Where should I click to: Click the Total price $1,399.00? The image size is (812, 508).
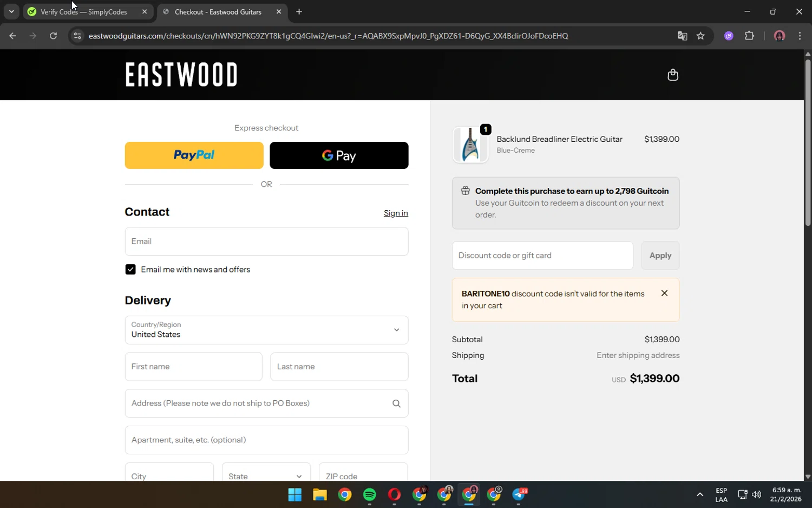tap(654, 379)
